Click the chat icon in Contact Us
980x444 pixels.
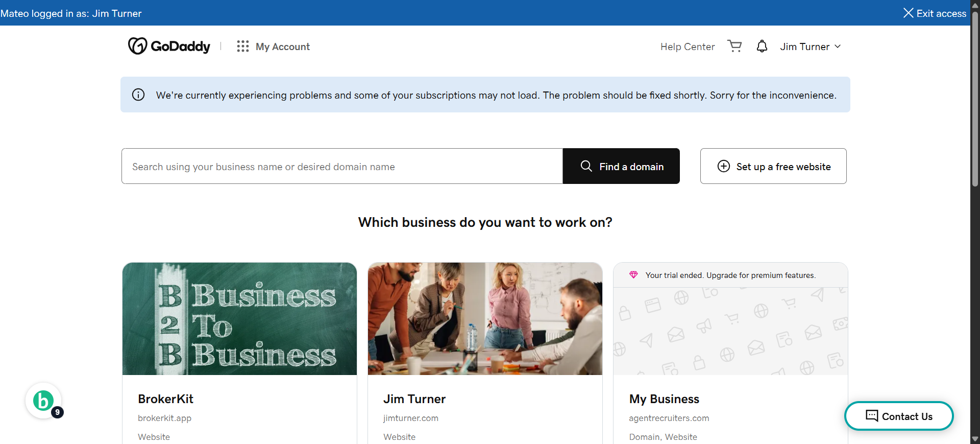click(x=872, y=416)
